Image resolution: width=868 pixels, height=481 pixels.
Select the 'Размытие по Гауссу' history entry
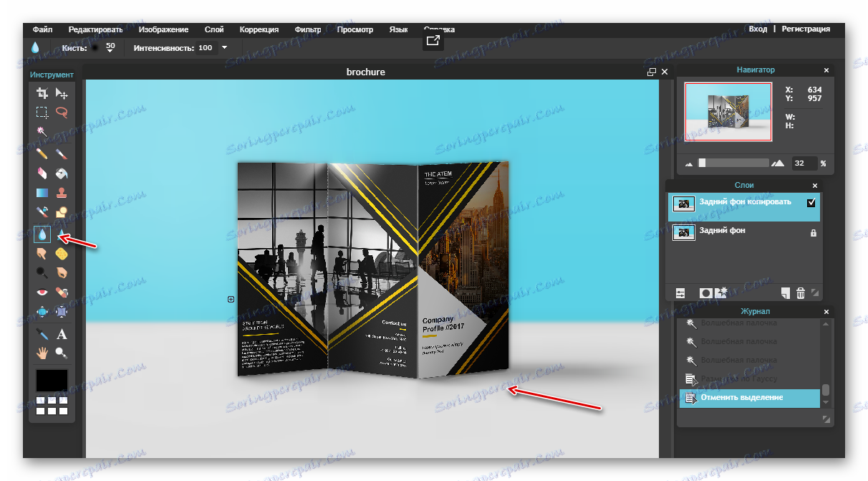pos(749,379)
